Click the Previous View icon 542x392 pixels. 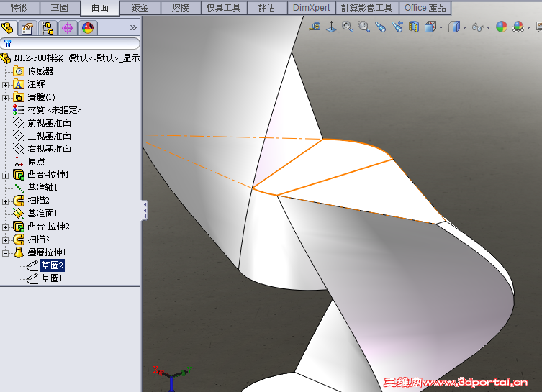[380, 27]
